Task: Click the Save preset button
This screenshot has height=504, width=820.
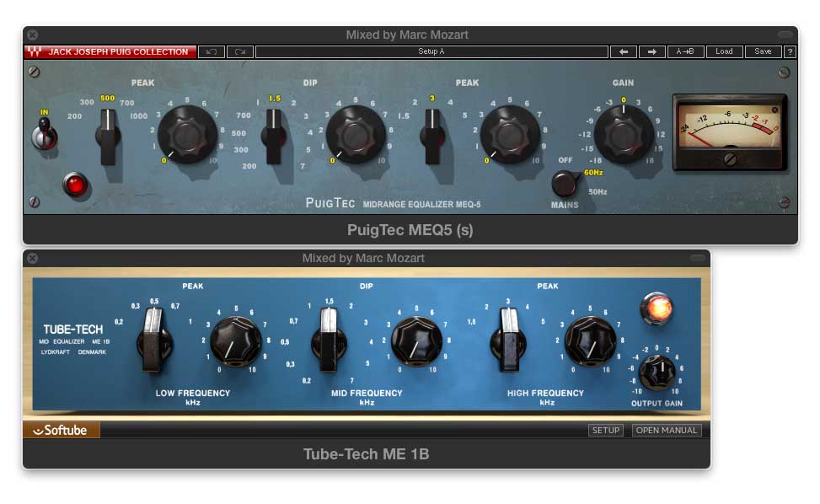Action: pyautogui.click(x=763, y=51)
